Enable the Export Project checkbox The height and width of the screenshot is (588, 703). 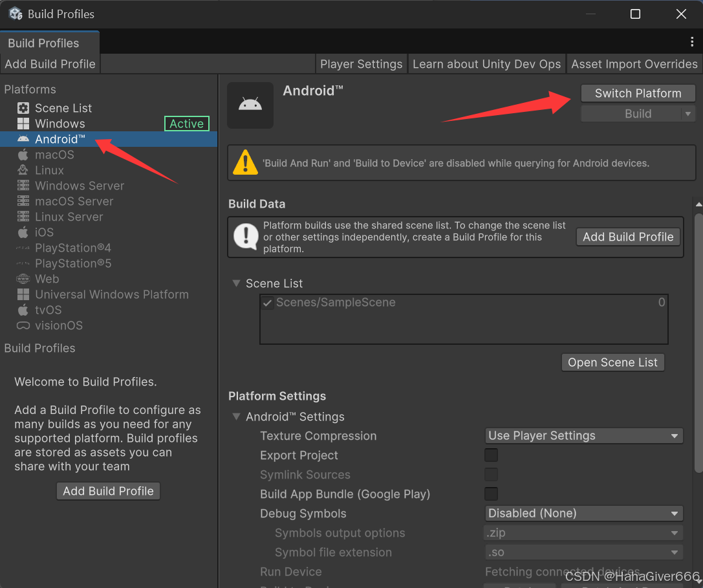point(492,455)
